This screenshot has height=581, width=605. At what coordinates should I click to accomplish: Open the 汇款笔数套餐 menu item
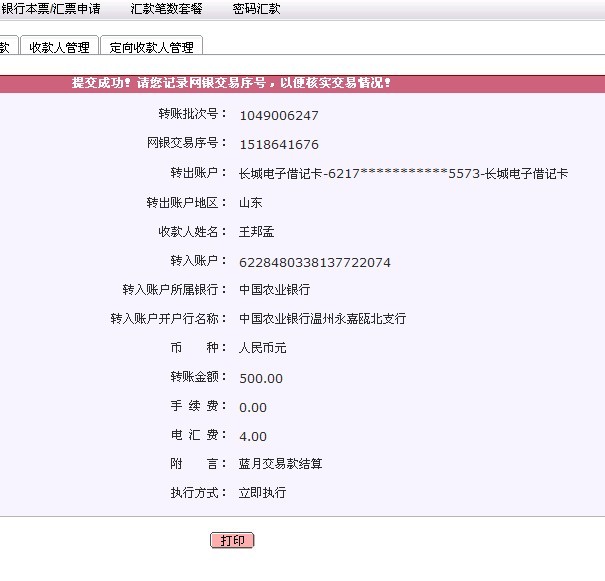coord(166,9)
